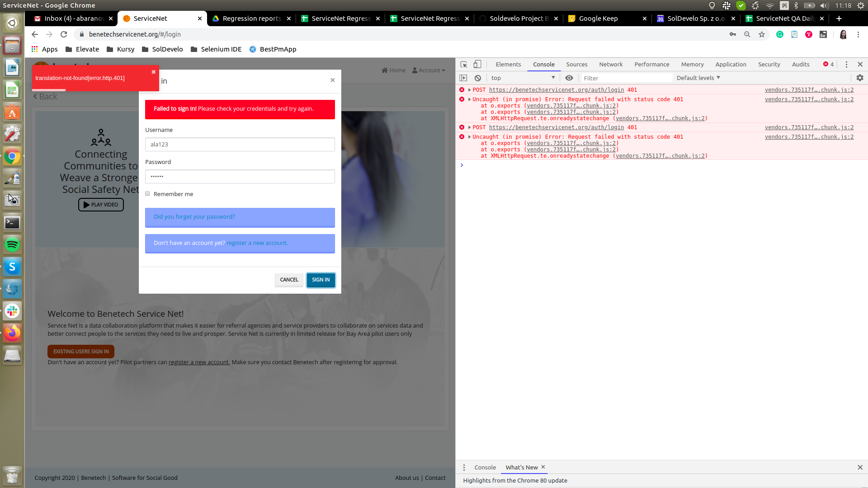868x488 pixels.
Task: Open console settings gear icon
Action: [860, 78]
